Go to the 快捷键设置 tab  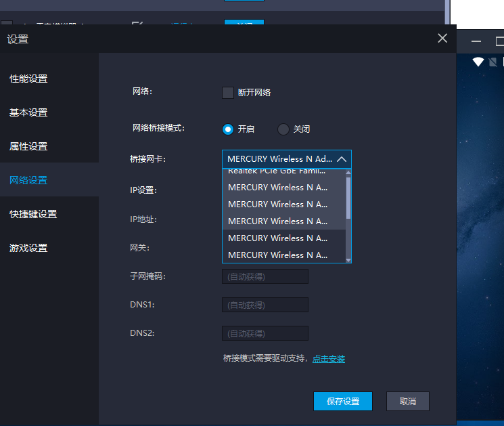click(33, 214)
